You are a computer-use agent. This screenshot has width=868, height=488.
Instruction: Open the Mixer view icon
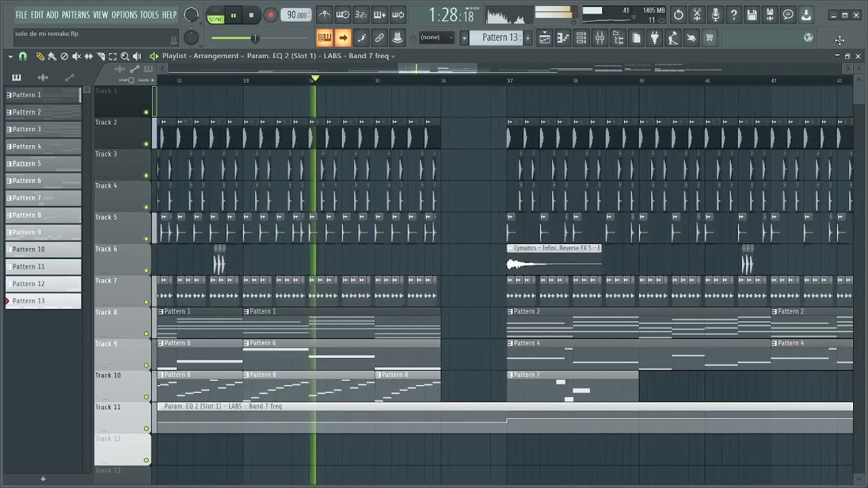coord(599,38)
